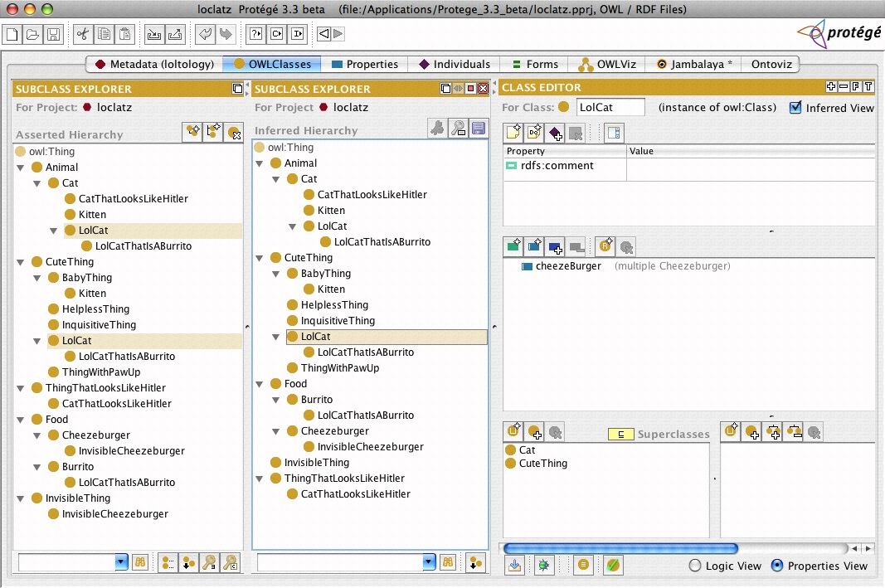Click the Paste clipboard icon
The width and height of the screenshot is (885, 588).
(x=124, y=34)
